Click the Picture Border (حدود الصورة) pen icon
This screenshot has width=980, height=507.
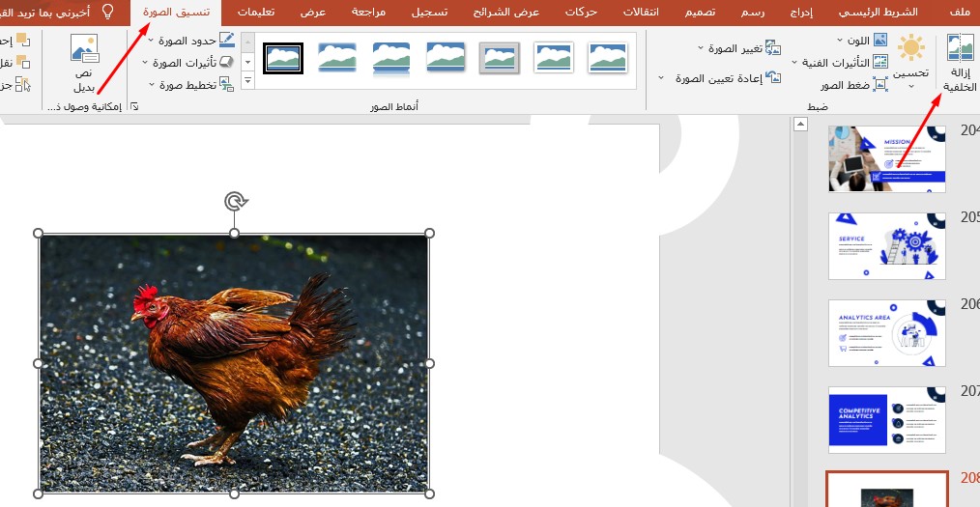pyautogui.click(x=227, y=40)
